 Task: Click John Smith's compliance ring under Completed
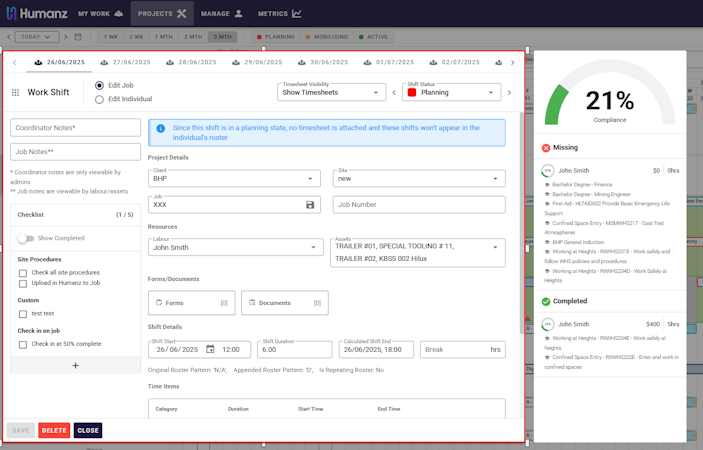coord(547,324)
